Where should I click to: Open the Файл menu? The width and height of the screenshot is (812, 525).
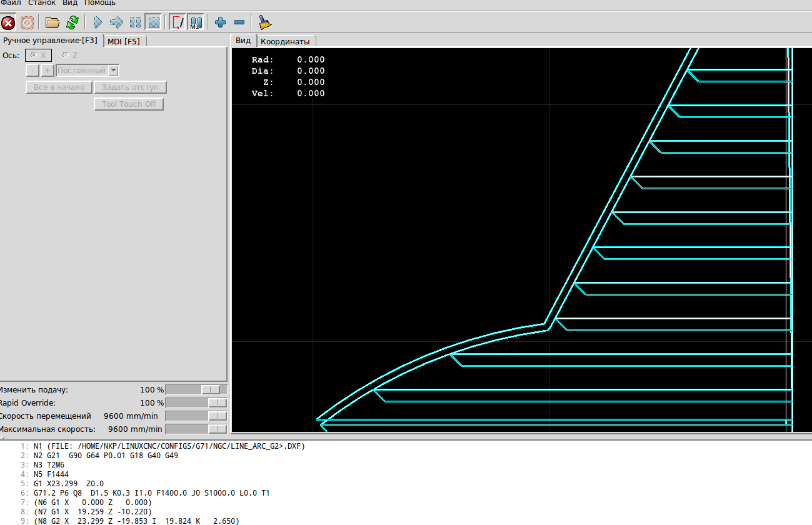[x=11, y=3]
